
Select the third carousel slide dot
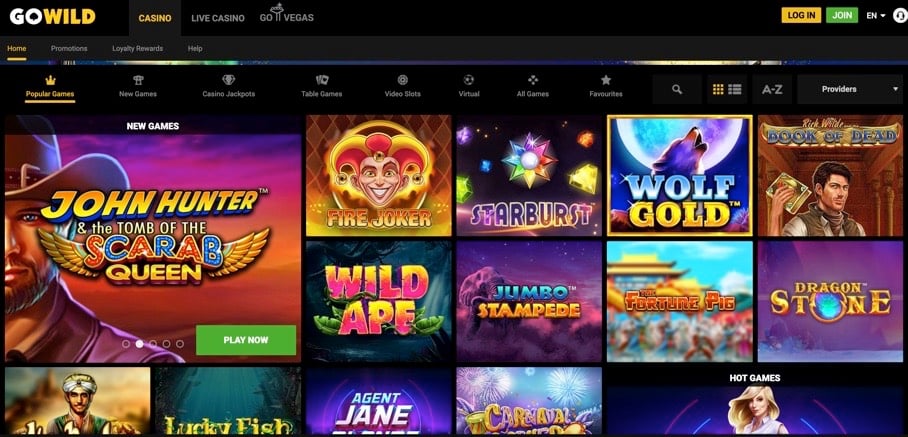(x=153, y=344)
